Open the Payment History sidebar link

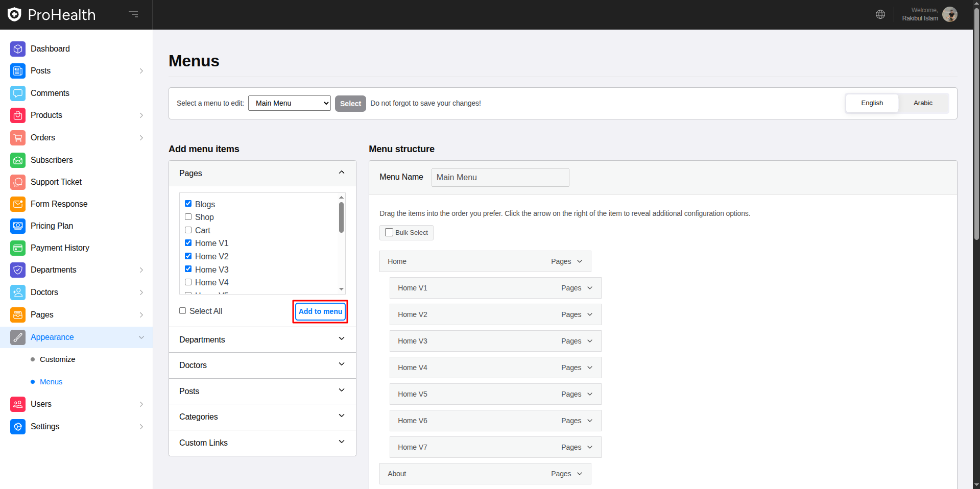[60, 248]
